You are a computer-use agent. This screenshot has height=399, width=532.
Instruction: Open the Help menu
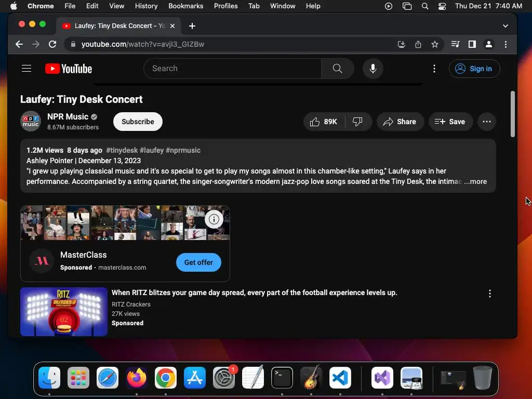tap(313, 6)
